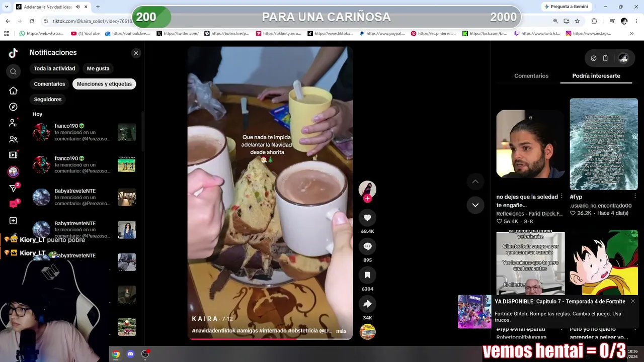Screen dimensions: 644x362
Task: Follow the creator with the red plus badge
Action: pyautogui.click(x=367, y=199)
